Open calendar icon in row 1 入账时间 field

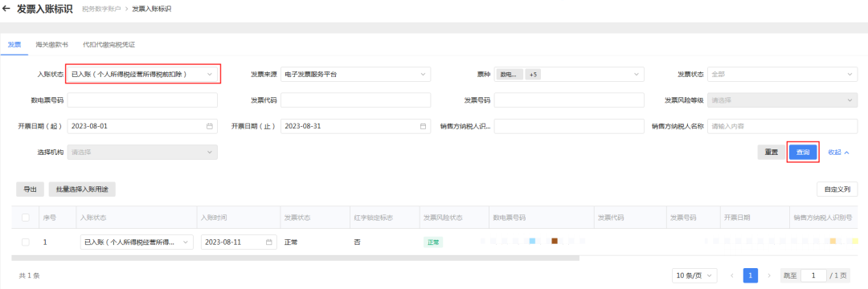[269, 242]
